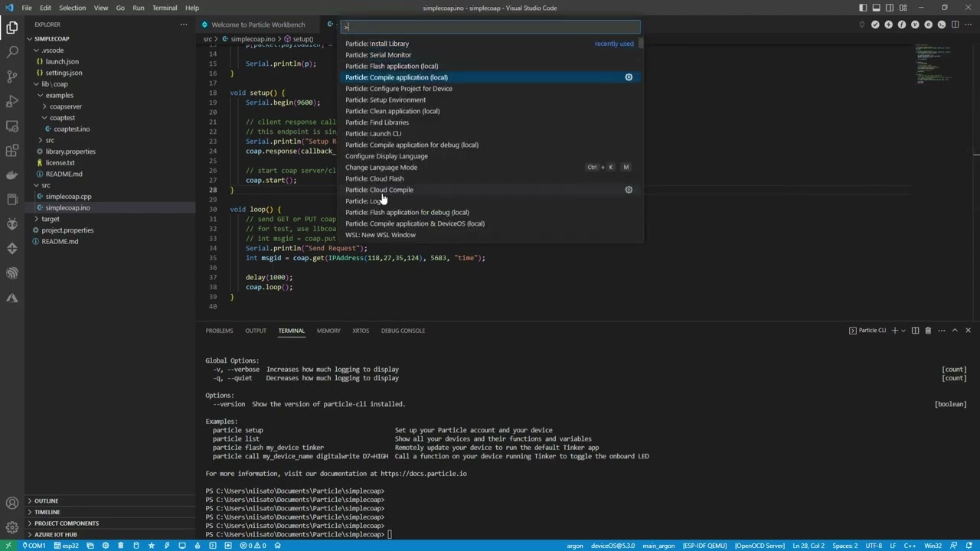Image resolution: width=980 pixels, height=551 pixels.
Task: Click the Particle flash lightning icon in editor toolbar
Action: pyautogui.click(x=888, y=24)
